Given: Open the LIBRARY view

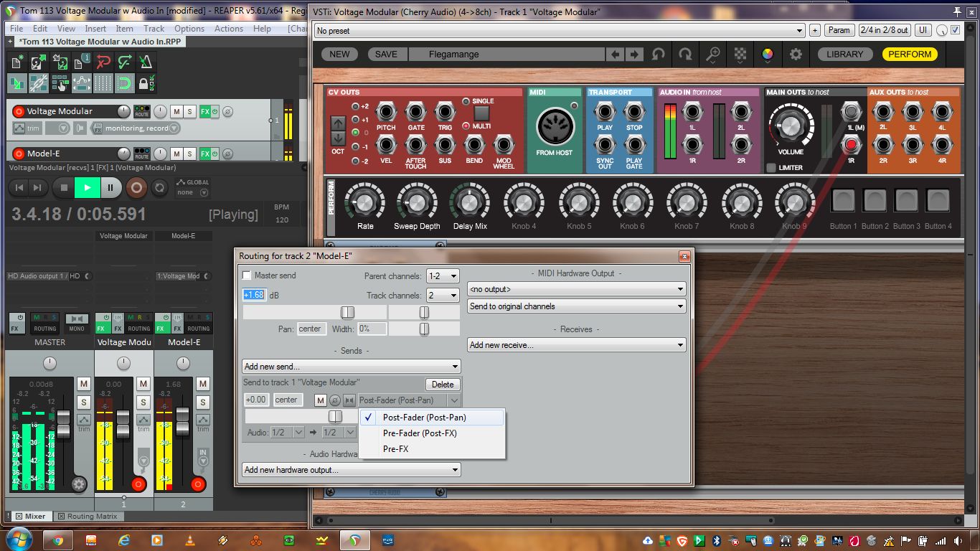Looking at the screenshot, I should (845, 54).
